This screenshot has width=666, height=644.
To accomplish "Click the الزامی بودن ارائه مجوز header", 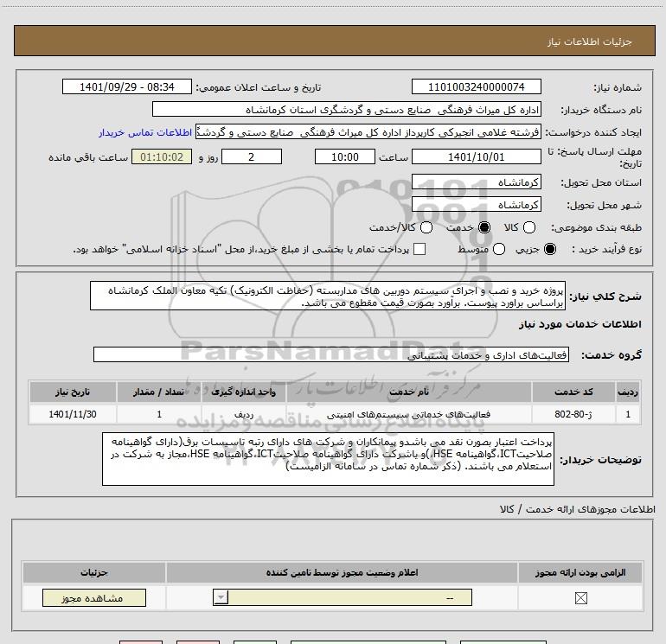I will coord(580,572).
